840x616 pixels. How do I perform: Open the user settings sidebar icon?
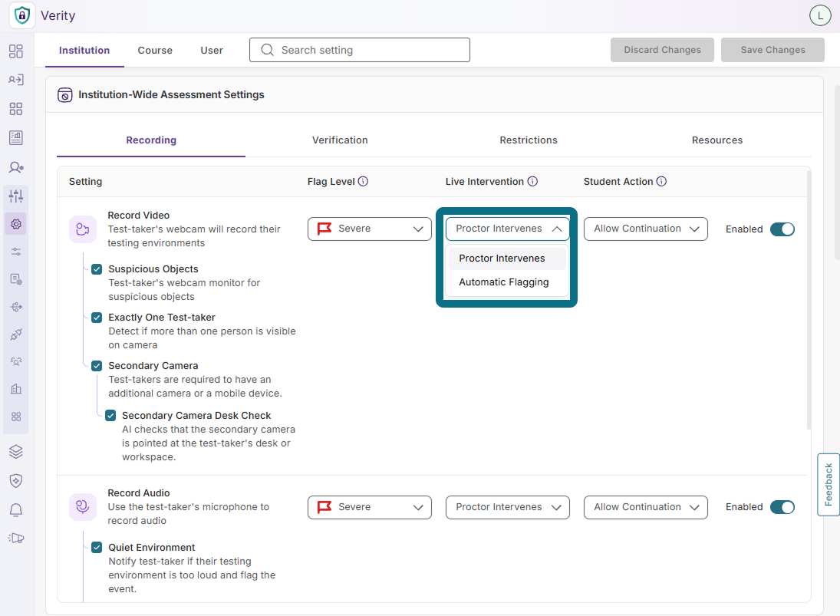[16, 167]
